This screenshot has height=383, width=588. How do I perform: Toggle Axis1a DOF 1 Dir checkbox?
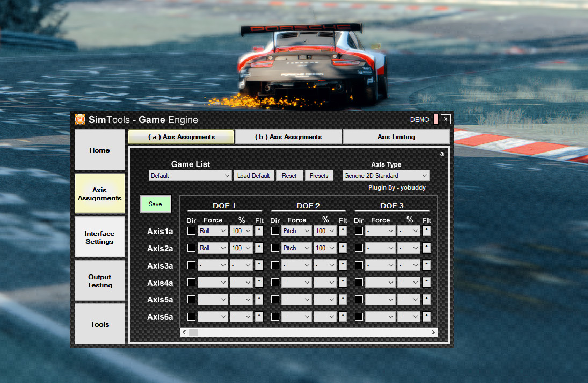191,230
